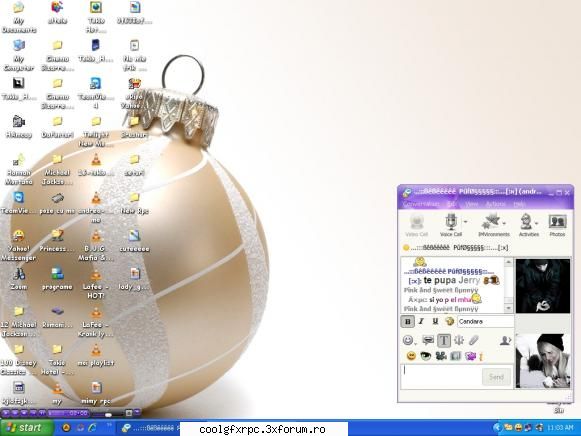Open My Documents desktop icon

point(19,17)
